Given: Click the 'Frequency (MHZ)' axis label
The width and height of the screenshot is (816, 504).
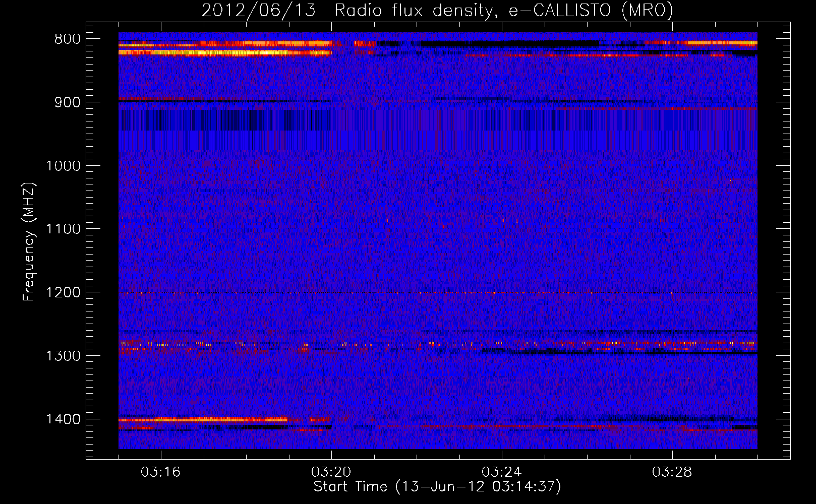Looking at the screenshot, I should pyautogui.click(x=29, y=242).
